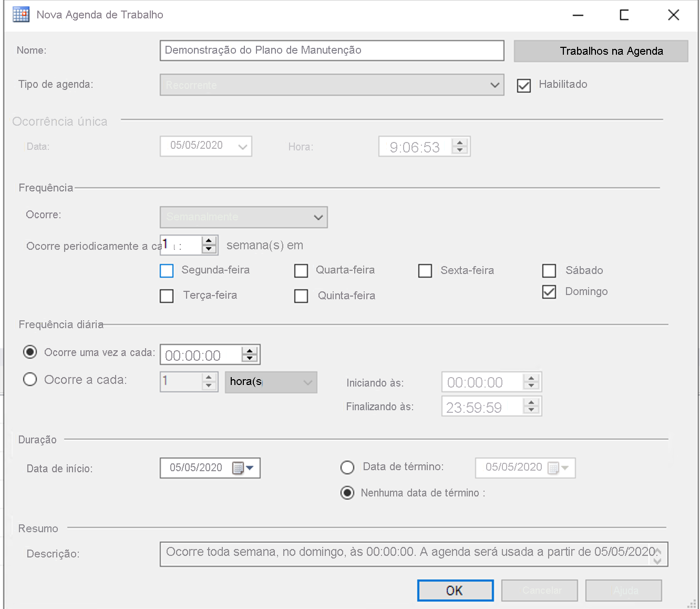The image size is (700, 609).
Task: Check the Segunda-feira checkbox
Action: coord(167,270)
